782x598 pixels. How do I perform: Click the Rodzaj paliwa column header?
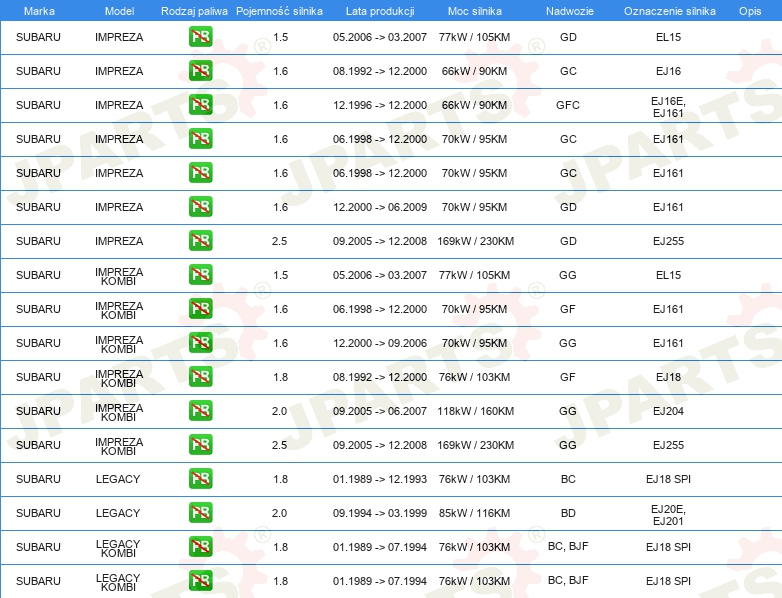[194, 11]
